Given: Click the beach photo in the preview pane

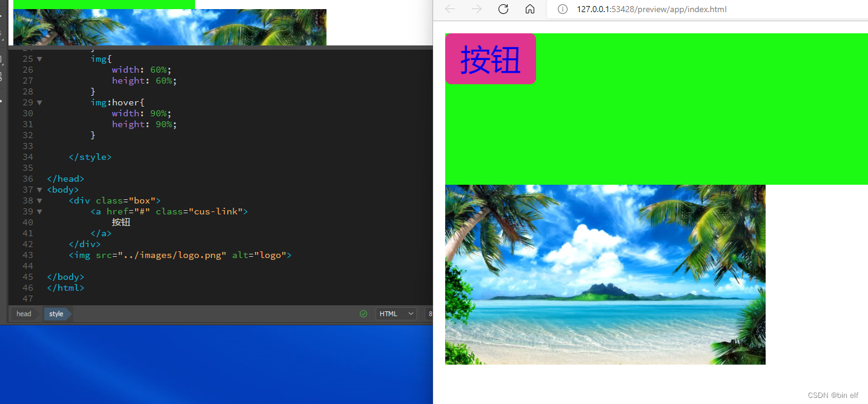Looking at the screenshot, I should click(605, 274).
